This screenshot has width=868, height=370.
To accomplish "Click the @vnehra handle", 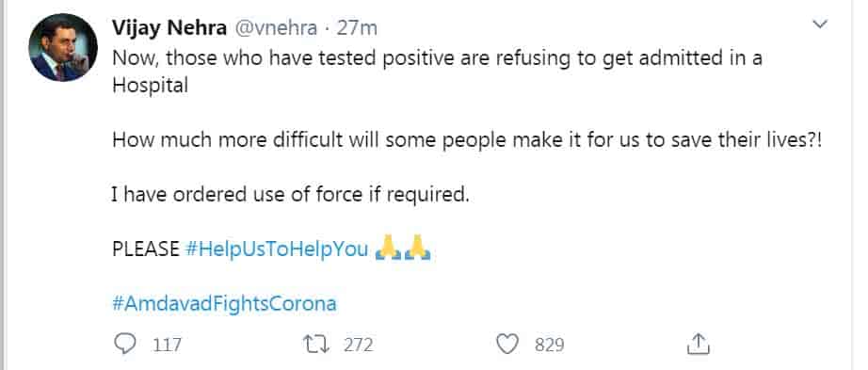I will pos(276,28).
